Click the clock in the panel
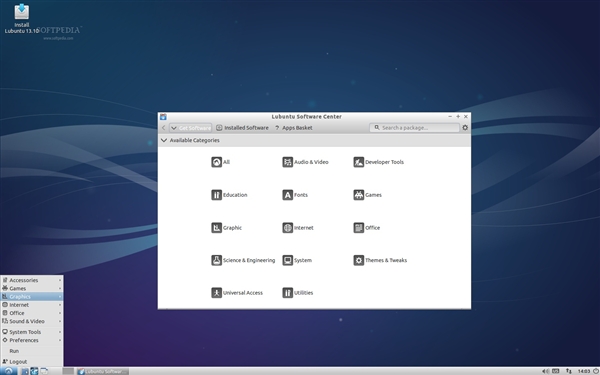Image resolution: width=600 pixels, height=375 pixels. coord(584,371)
